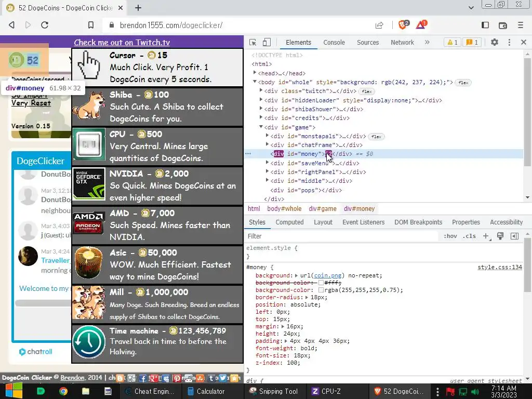Image resolution: width=532 pixels, height=399 pixels.
Task: Open DevTools settings gear
Action: point(495,43)
